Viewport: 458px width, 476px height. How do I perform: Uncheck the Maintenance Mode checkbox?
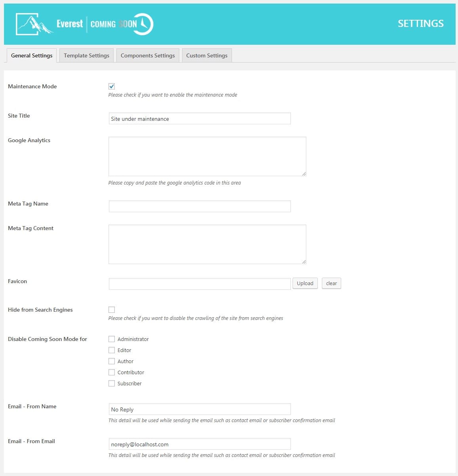tap(112, 86)
